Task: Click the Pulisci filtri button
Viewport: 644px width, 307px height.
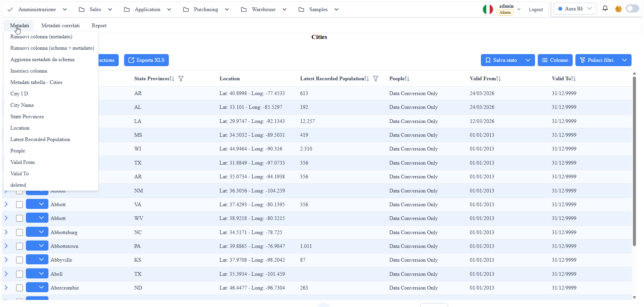Action: [597, 60]
